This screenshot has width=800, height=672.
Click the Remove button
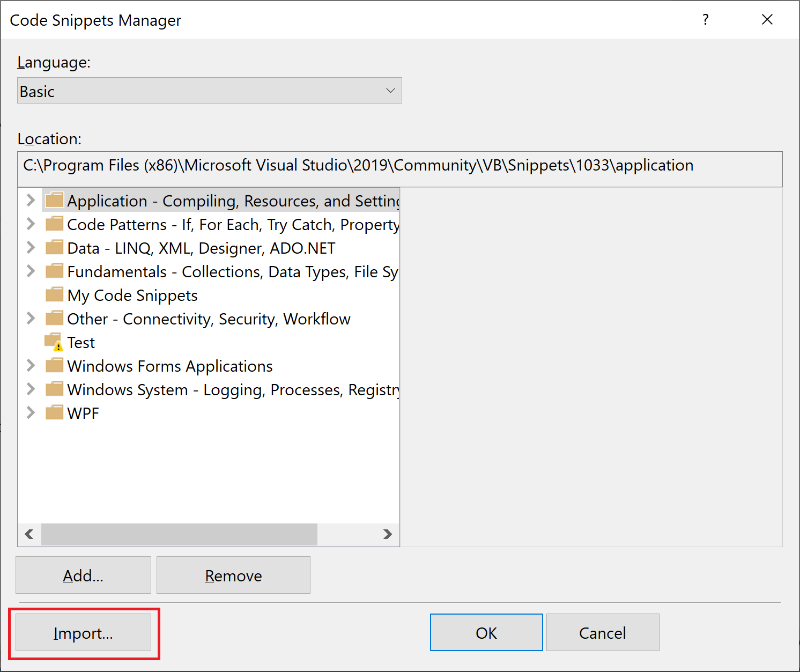coord(233,575)
